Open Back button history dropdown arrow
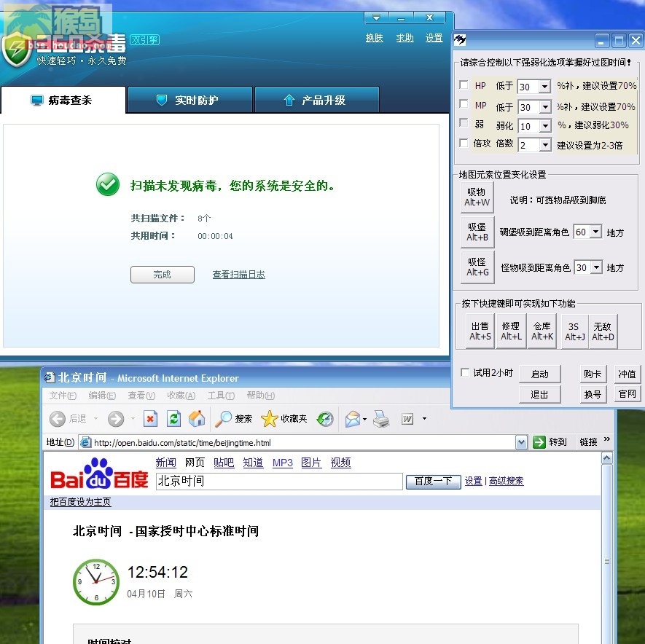 pyautogui.click(x=96, y=419)
